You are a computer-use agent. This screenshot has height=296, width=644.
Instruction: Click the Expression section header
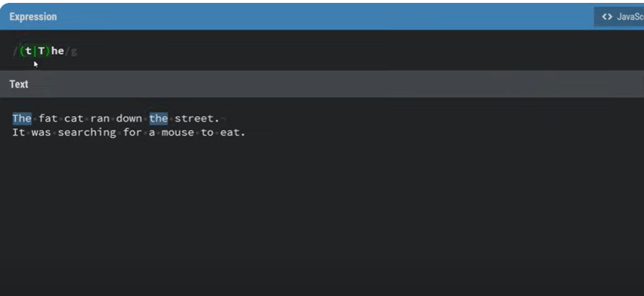(33, 17)
